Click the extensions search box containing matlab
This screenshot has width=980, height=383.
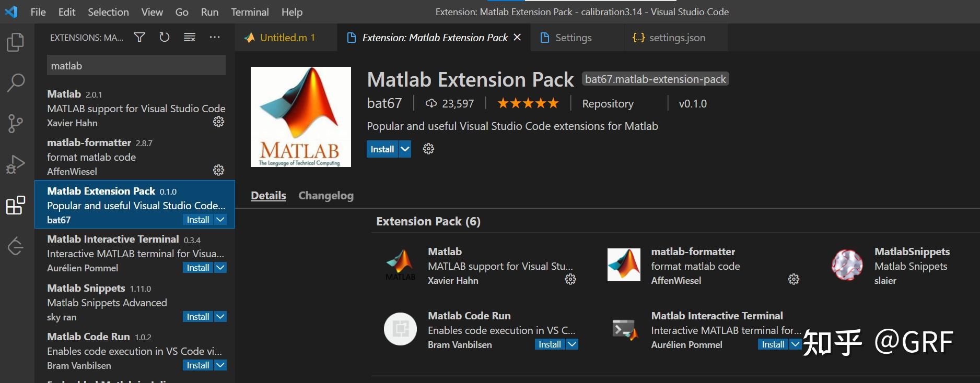pyautogui.click(x=136, y=65)
